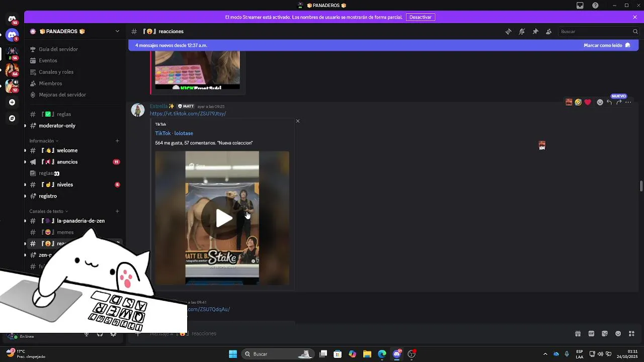Screen dimensions: 644x362
Task: Click the makeup palette image attachment
Action: [x=197, y=70]
